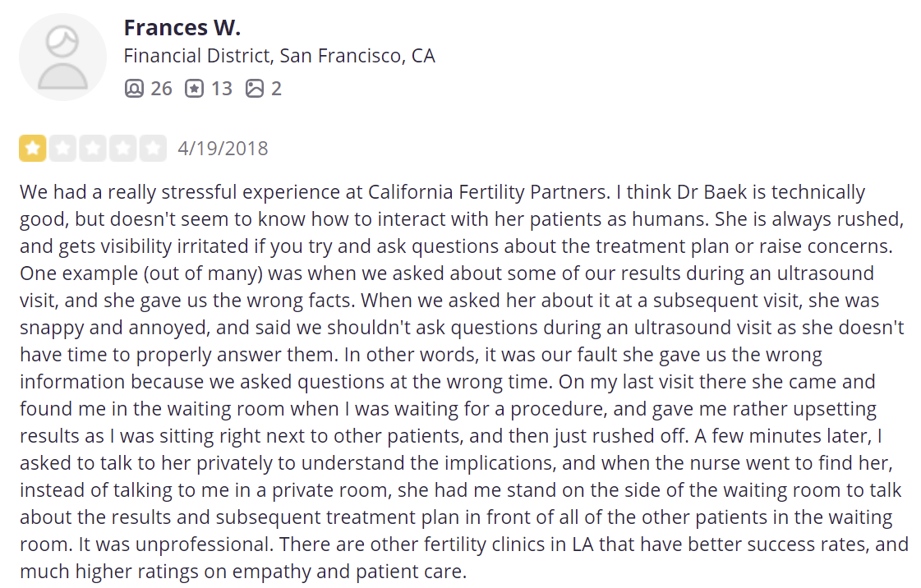
Task: Click the photos icon beside 2
Action: [x=255, y=88]
